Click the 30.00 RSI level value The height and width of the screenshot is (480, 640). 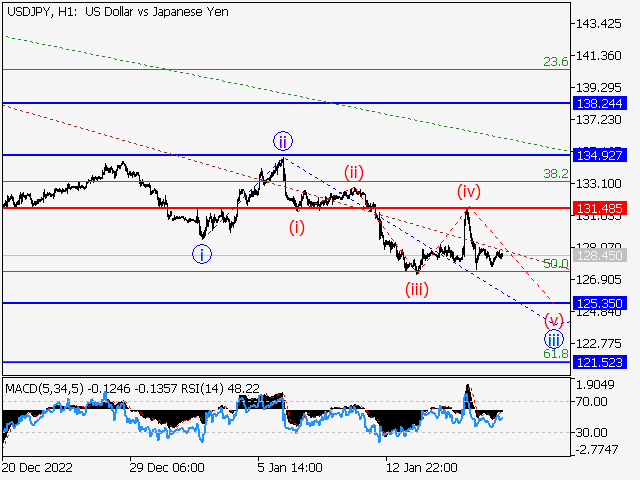[591, 432]
